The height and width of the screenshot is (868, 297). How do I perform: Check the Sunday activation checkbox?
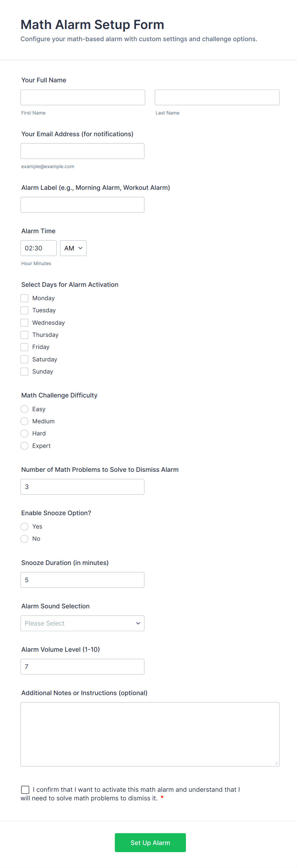(24, 371)
